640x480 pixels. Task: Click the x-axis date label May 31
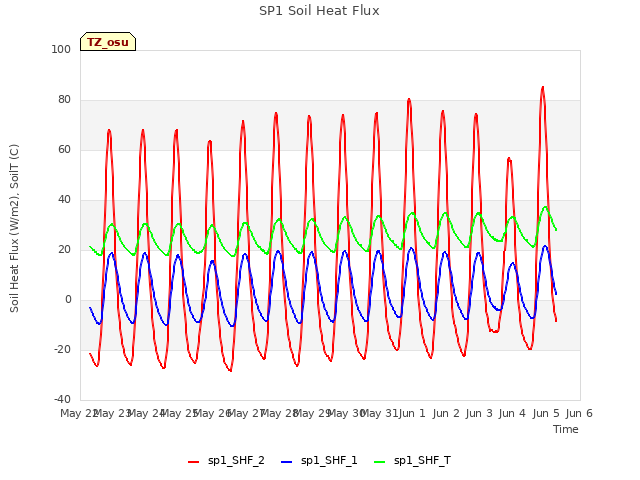[379, 413]
